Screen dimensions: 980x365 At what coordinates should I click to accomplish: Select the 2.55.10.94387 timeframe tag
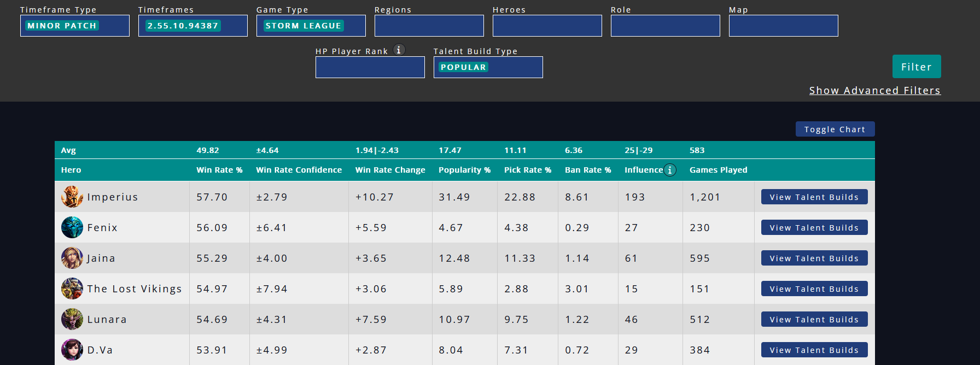tap(183, 26)
